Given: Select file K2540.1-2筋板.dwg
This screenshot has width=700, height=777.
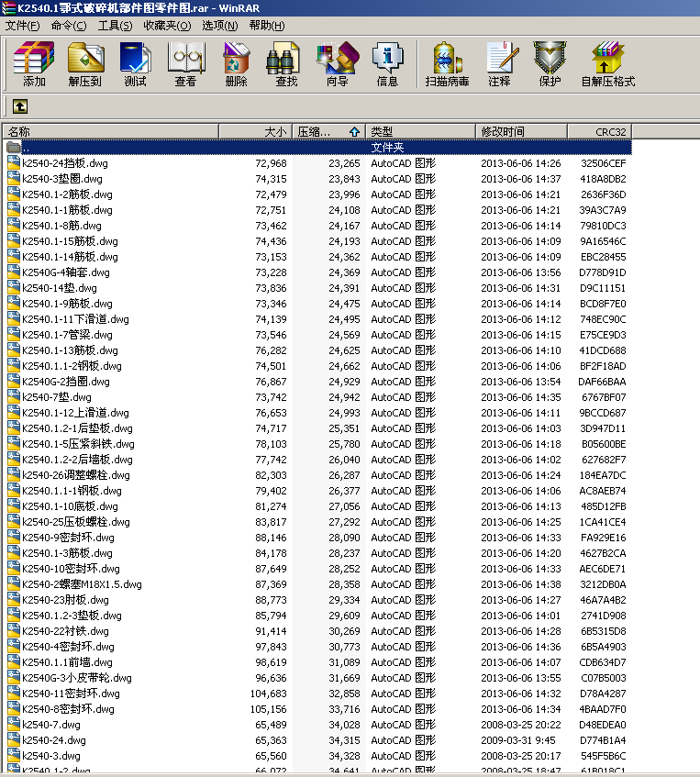Looking at the screenshot, I should 67,194.
